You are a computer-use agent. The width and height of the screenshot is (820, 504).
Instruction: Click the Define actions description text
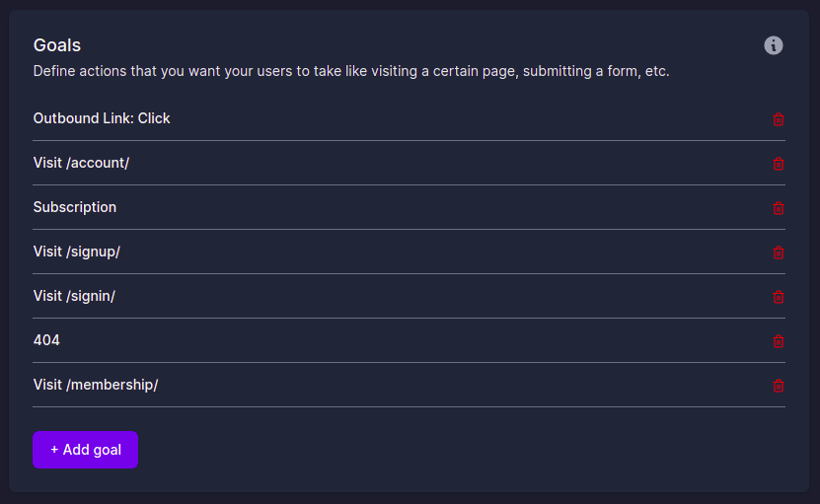[351, 71]
